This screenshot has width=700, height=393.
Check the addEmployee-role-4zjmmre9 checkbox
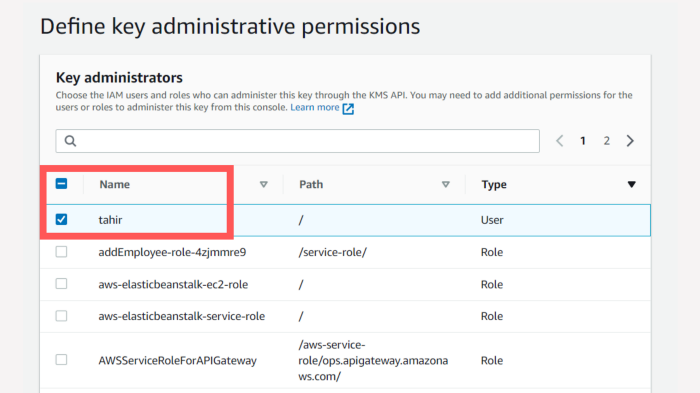[x=62, y=252]
